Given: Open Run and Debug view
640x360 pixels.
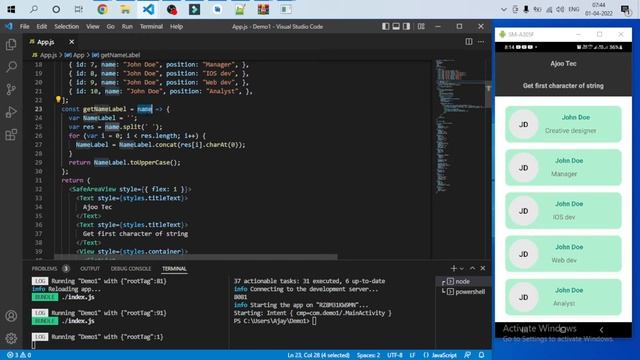Looking at the screenshot, I should click(x=11, y=111).
